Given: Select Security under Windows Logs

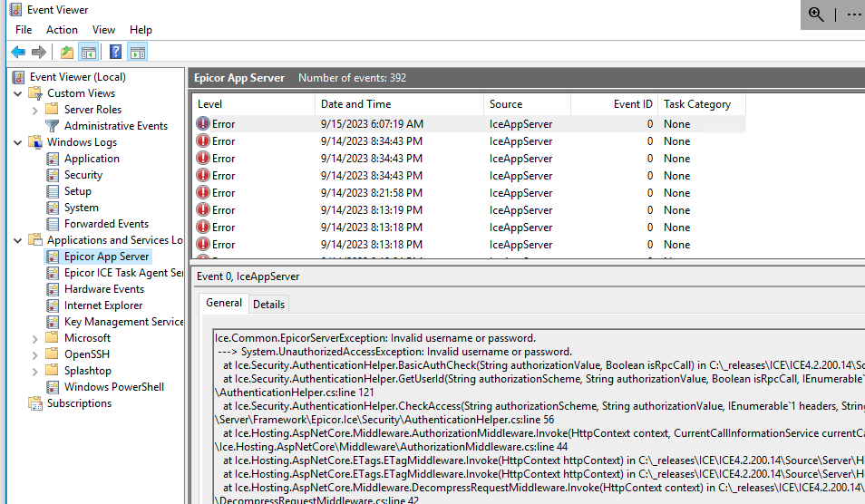Looking at the screenshot, I should coord(83,175).
